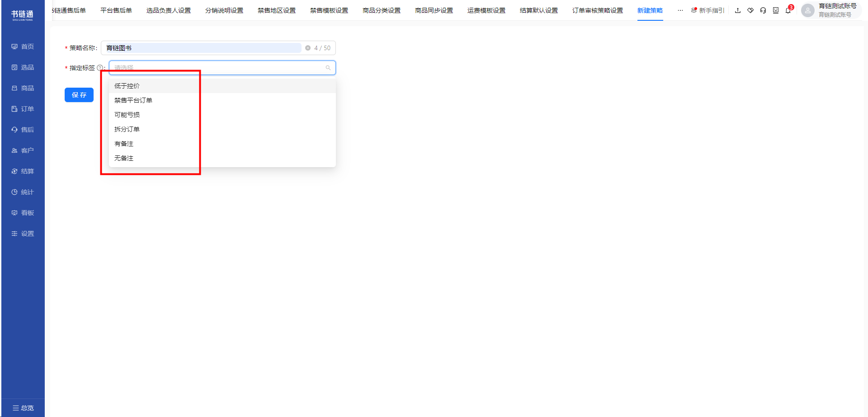This screenshot has height=417, width=868.
Task: Go to 统计 in the sidebar
Action: coord(23,192)
